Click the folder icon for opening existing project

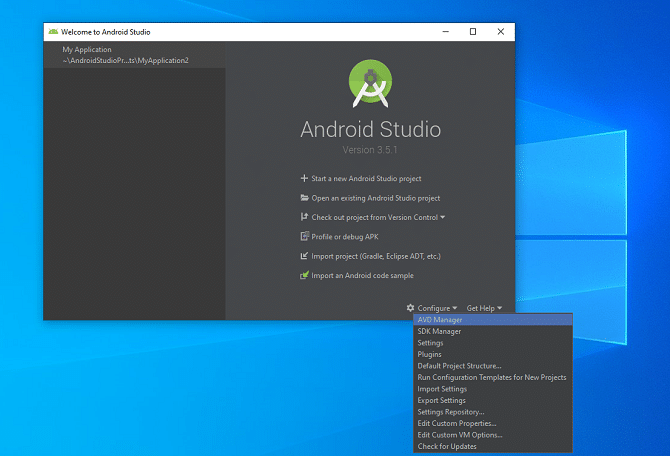pyautogui.click(x=304, y=198)
